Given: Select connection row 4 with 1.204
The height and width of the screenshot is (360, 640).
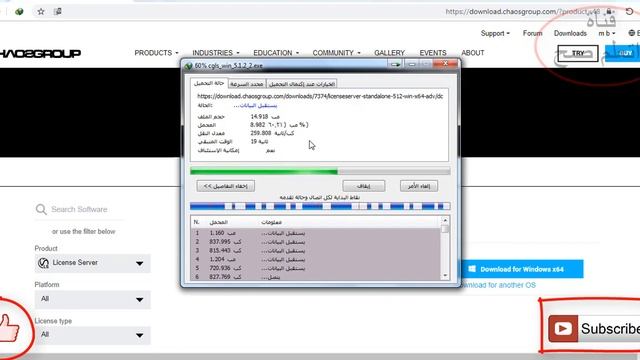Looking at the screenshot, I should coord(316,260).
